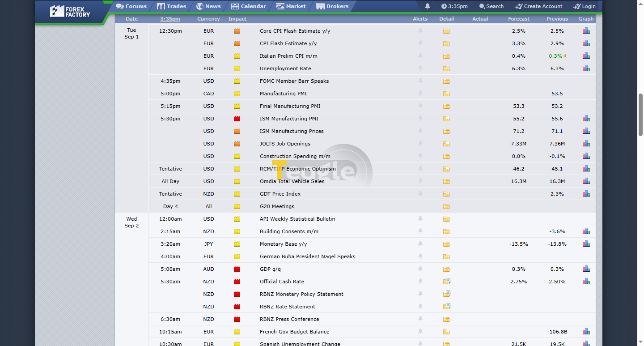Go to the Forex Factory logo homepage
Screen dimensions: 644x346
tap(70, 11)
